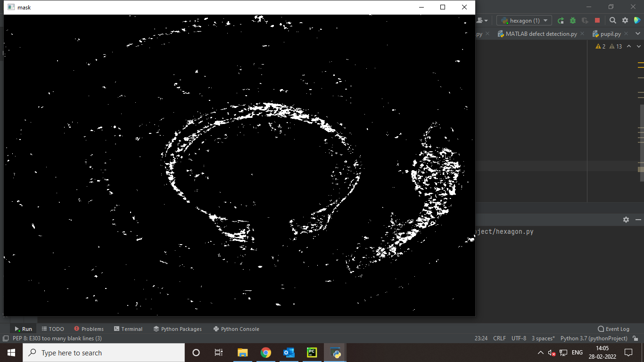644x362 pixels.
Task: Open PyCharm IDE settings gear in toolbar
Action: [x=625, y=20]
